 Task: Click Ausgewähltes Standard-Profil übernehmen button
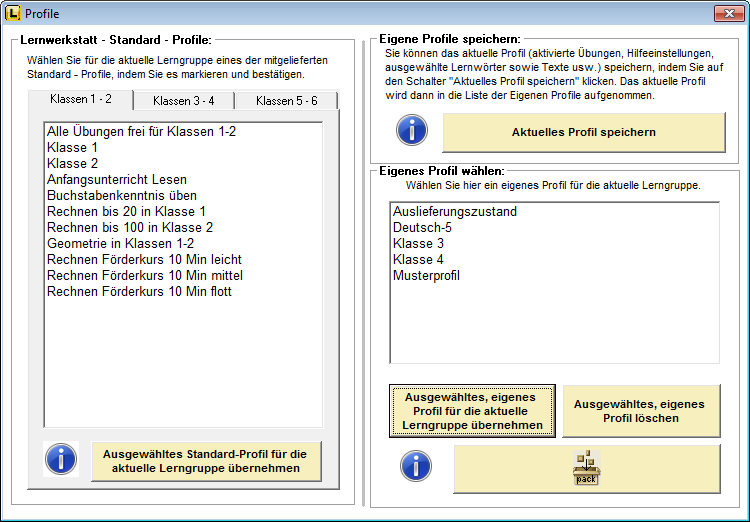point(206,461)
